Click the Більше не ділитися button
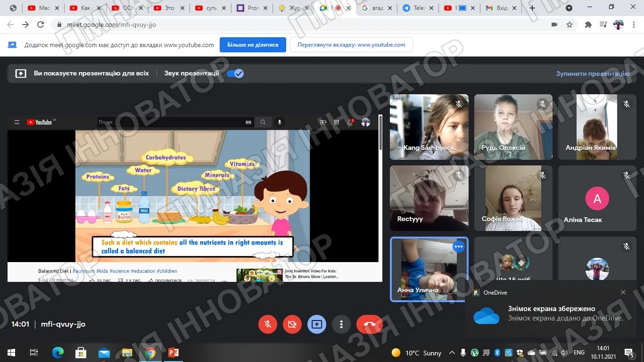 [253, 45]
